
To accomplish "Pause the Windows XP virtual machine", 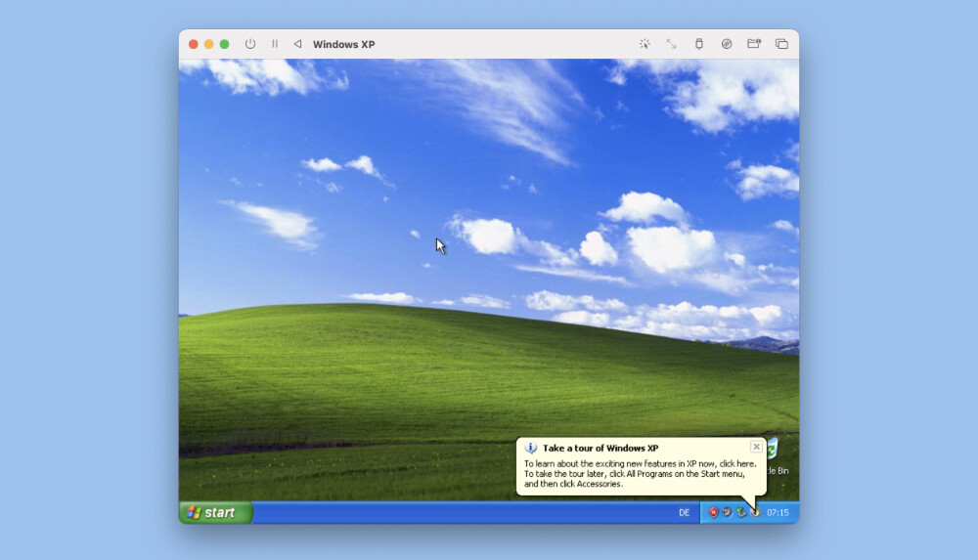I will [275, 44].
